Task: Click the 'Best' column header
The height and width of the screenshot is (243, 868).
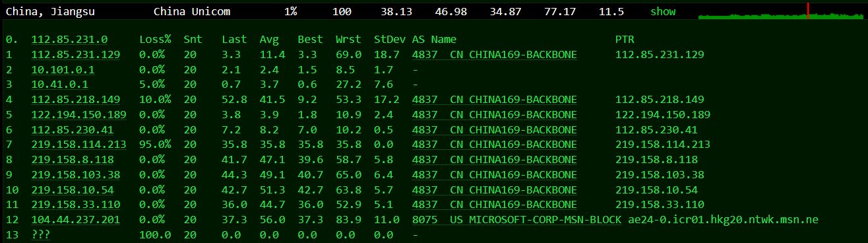Action: click(x=310, y=40)
